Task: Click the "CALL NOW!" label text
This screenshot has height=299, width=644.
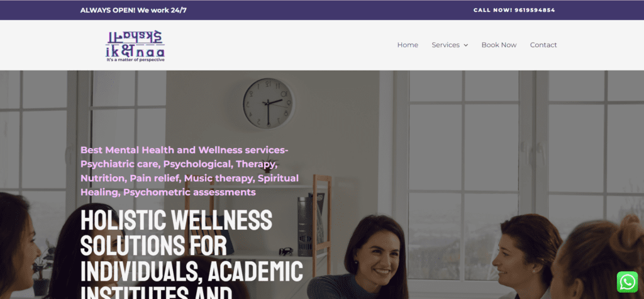Action: tap(493, 10)
